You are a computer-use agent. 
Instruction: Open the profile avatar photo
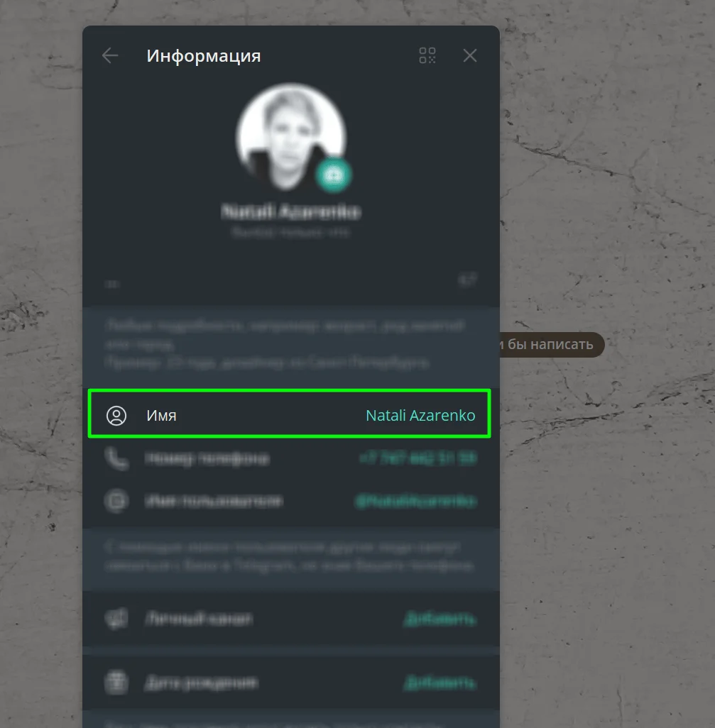coord(291,138)
